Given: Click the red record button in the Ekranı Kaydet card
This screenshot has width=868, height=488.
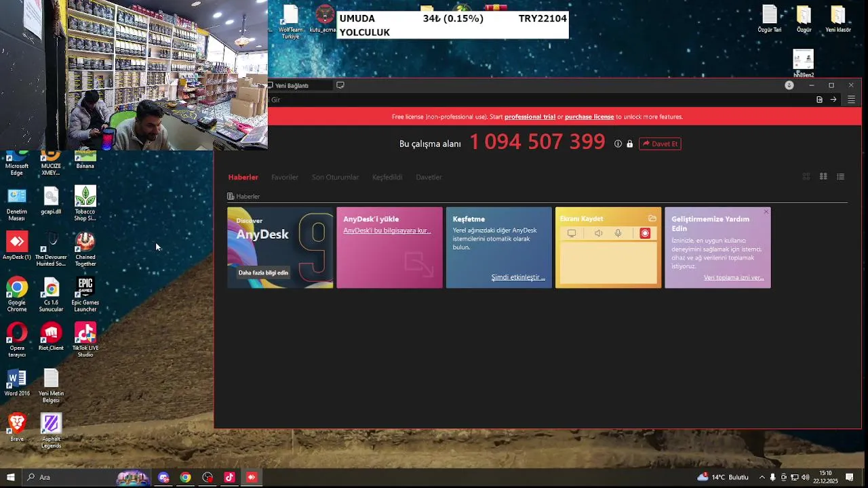Looking at the screenshot, I should pyautogui.click(x=645, y=233).
